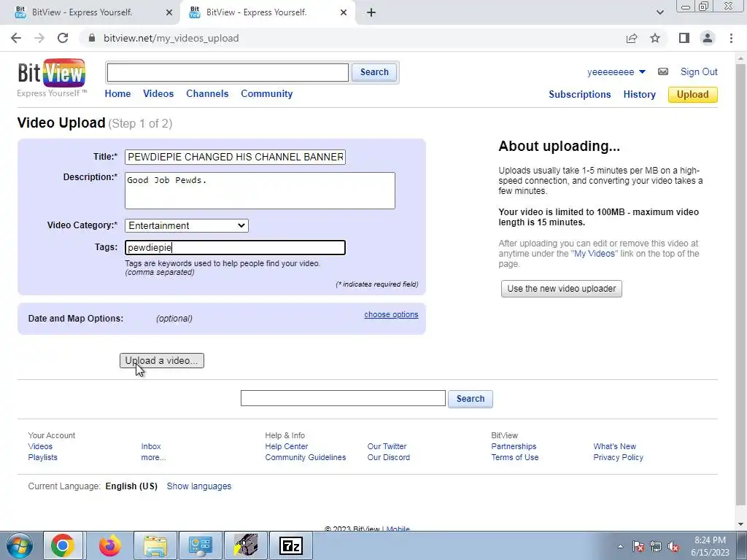Open the Partnerships footer link
Viewport: 747px width, 560px height.
tap(514, 446)
